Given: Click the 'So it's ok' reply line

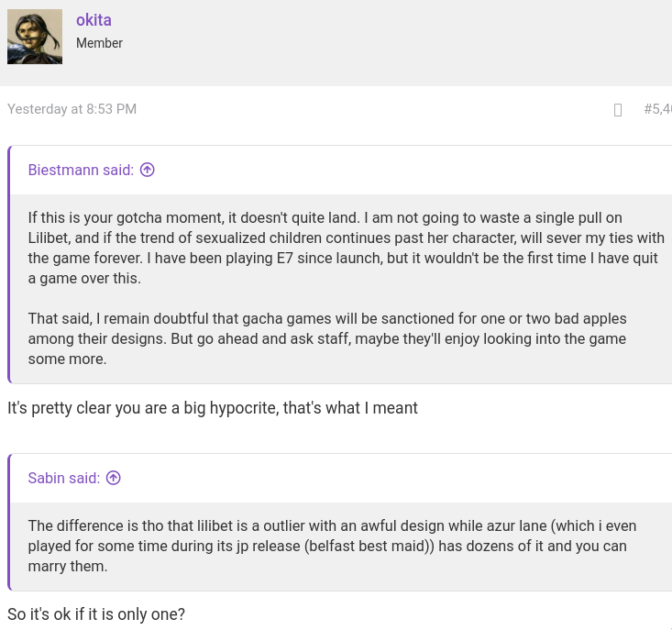Looking at the screenshot, I should [x=96, y=614].
